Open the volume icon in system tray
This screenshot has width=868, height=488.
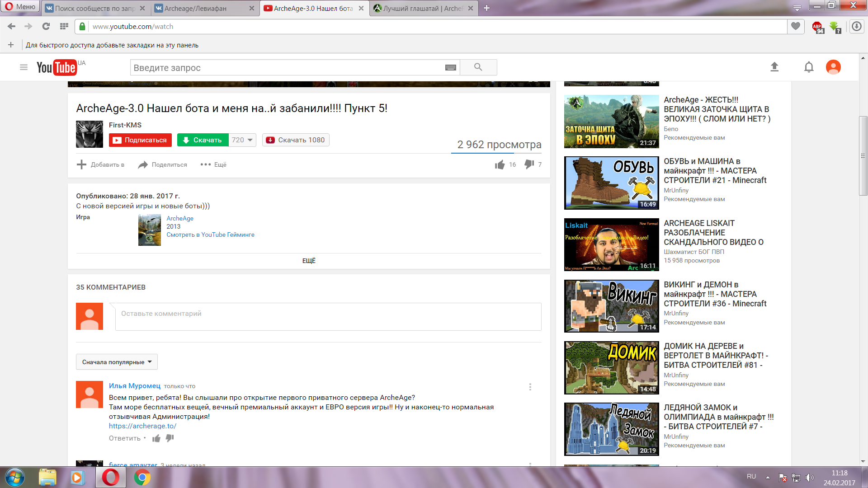tap(809, 478)
